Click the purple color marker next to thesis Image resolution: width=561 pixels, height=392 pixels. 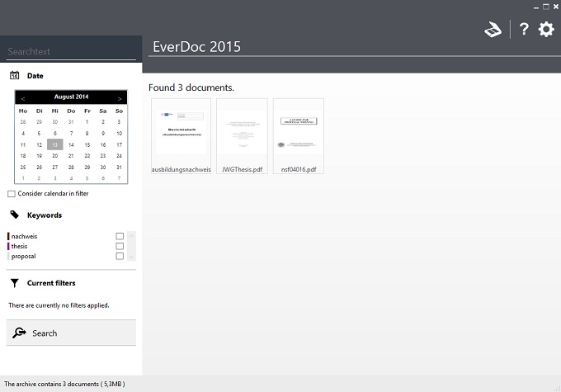point(8,246)
